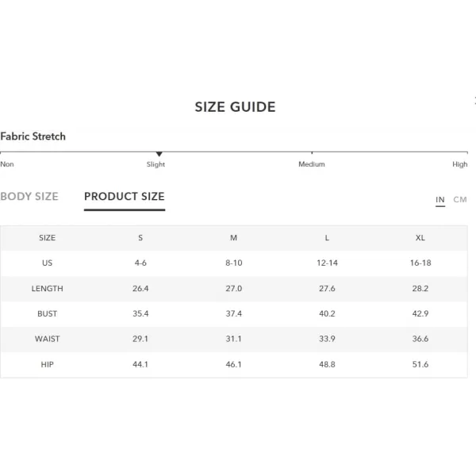Image resolution: width=476 pixels, height=476 pixels.
Task: Select the XL size column header
Action: coord(420,238)
